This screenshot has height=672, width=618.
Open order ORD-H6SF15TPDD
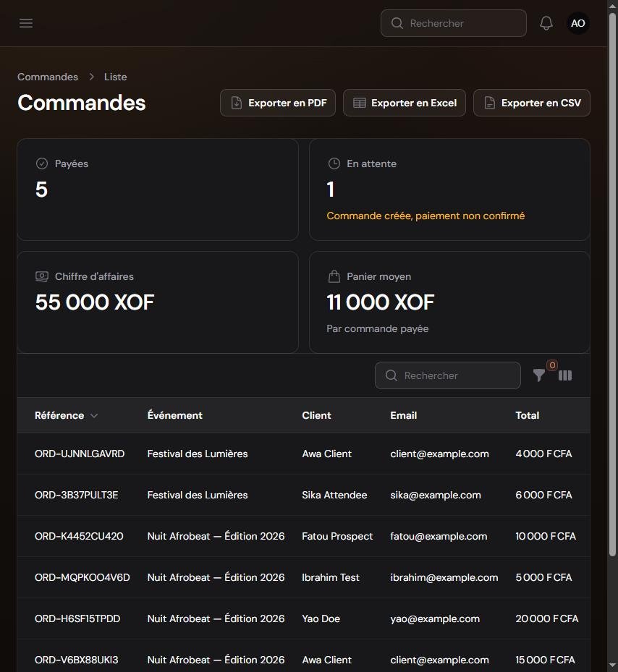point(77,618)
